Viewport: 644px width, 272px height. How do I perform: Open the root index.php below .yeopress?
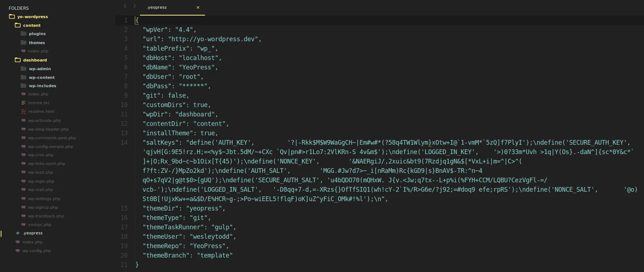33,242
